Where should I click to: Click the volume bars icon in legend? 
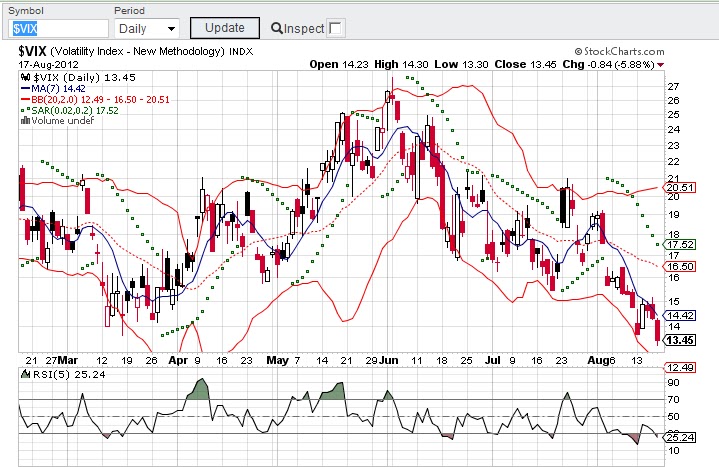coord(25,121)
